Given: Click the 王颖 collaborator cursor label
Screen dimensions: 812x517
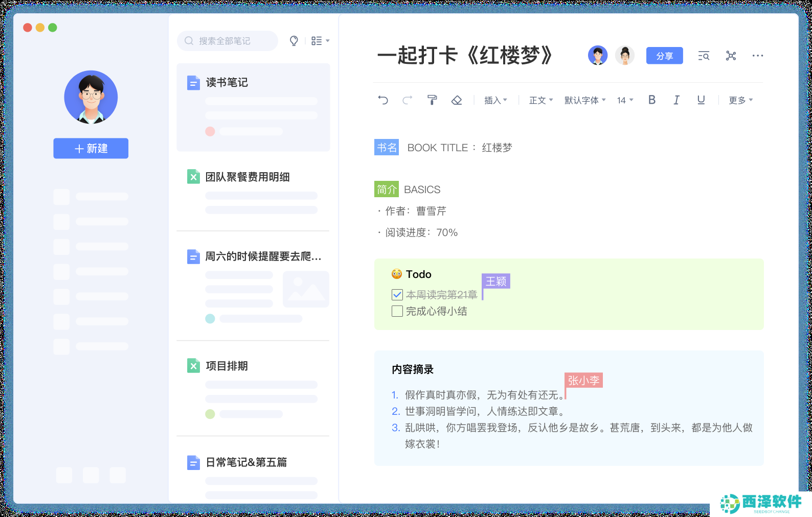Looking at the screenshot, I should point(496,281).
